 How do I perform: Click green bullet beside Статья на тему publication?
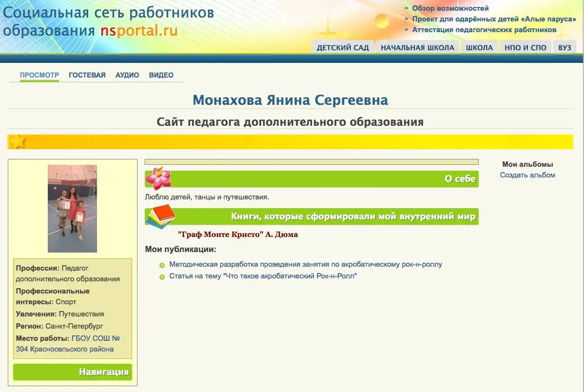click(162, 277)
